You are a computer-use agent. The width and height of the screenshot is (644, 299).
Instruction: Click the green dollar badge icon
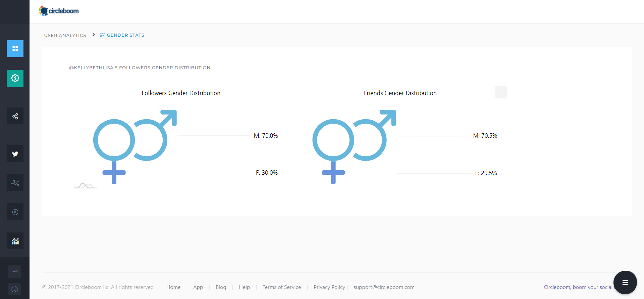pos(15,78)
